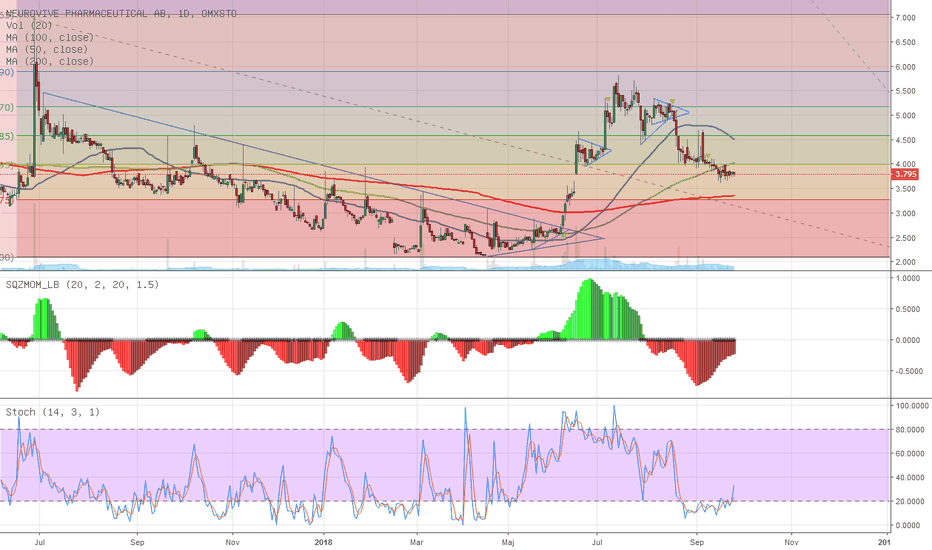Select the Vol (20) indicator label
Image resolution: width=932 pixels, height=550 pixels.
[29, 26]
